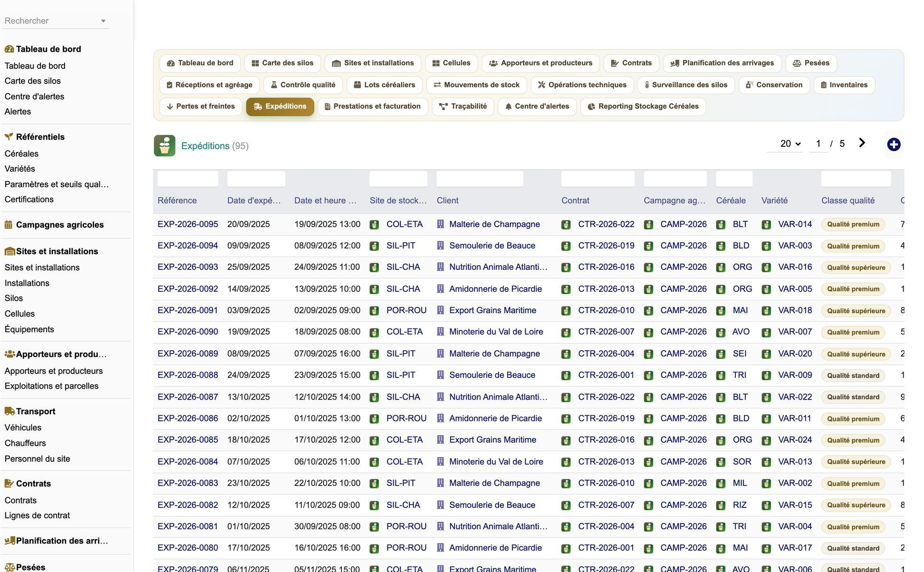Click the Transport truck icon in sidebar

[x=9, y=411]
